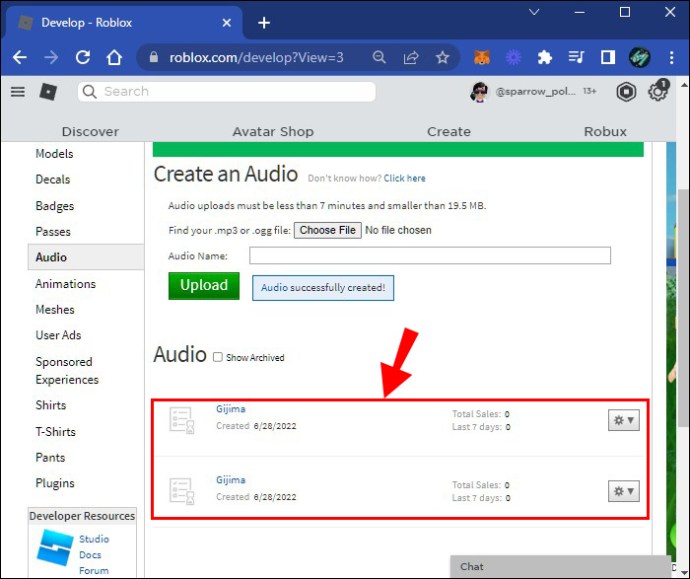Image resolution: width=690 pixels, height=579 pixels.
Task: Reload the page with the refresh icon
Action: tap(83, 57)
